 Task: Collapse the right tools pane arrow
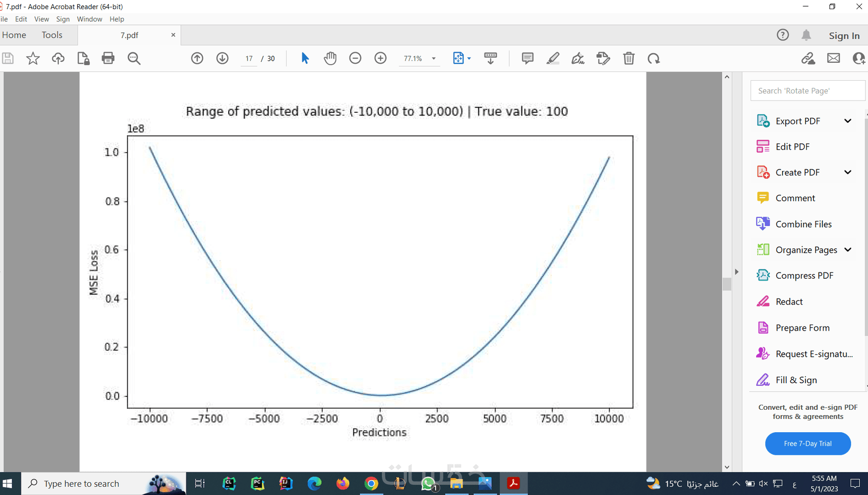(736, 271)
